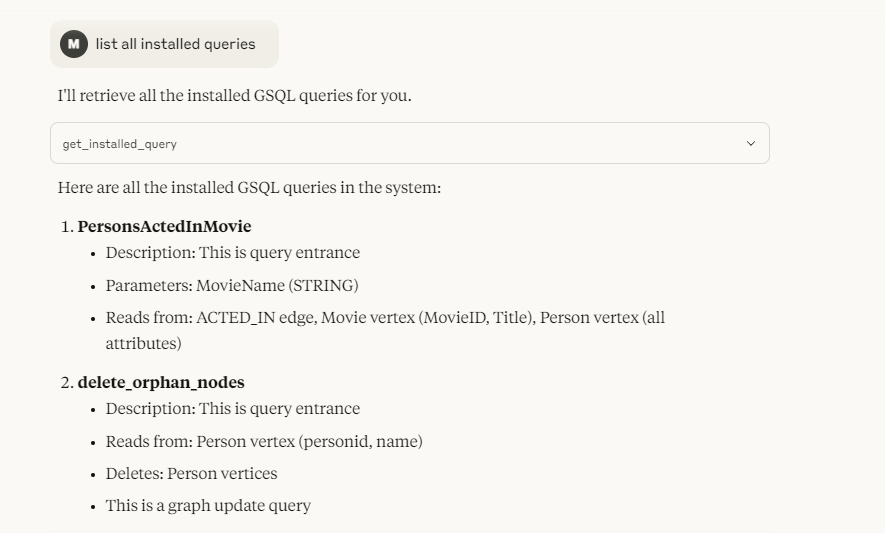Click the get_installed_query tool call label

point(120,144)
